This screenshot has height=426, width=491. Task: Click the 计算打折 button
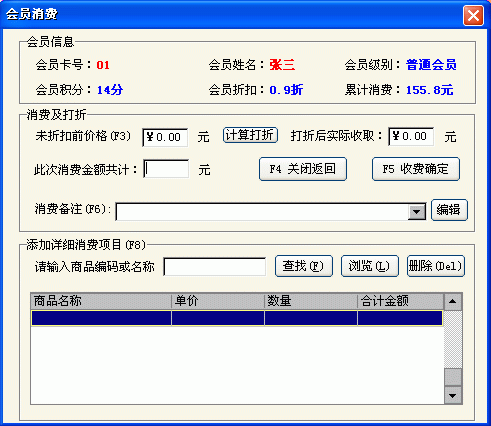pyautogui.click(x=250, y=135)
